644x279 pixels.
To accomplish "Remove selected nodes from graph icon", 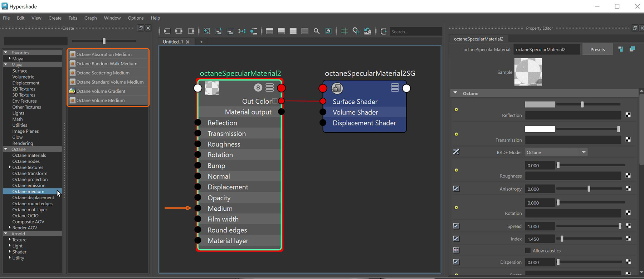I will [x=230, y=31].
